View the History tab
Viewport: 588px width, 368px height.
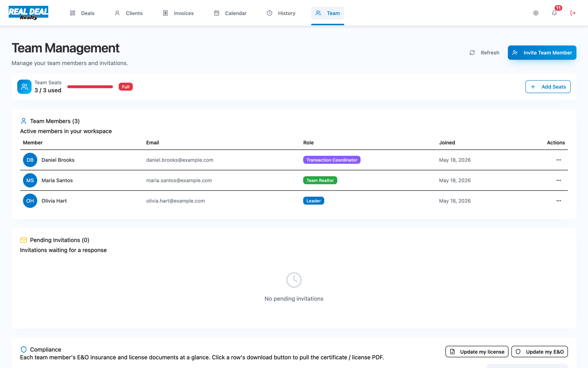tap(281, 13)
